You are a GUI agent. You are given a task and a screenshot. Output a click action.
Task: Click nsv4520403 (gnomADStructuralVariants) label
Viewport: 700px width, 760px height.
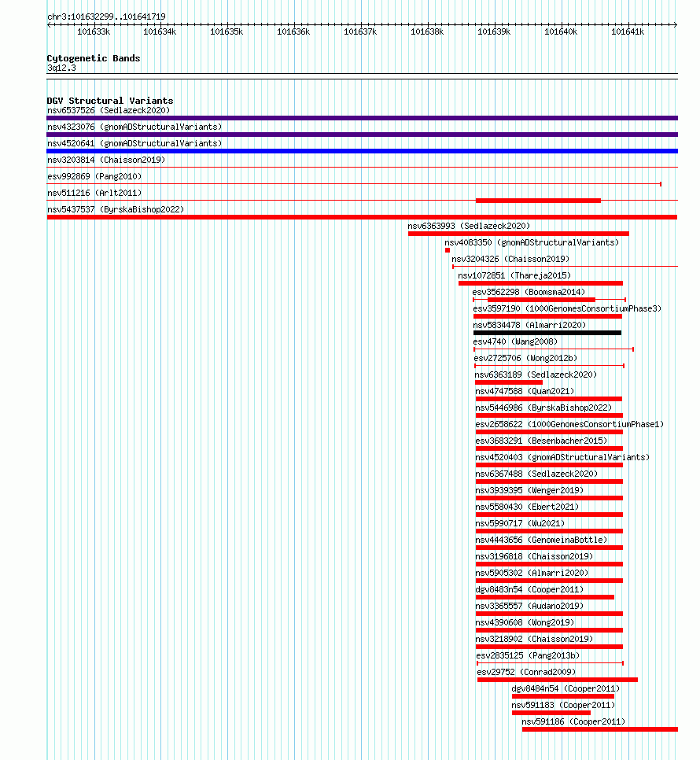point(562,456)
